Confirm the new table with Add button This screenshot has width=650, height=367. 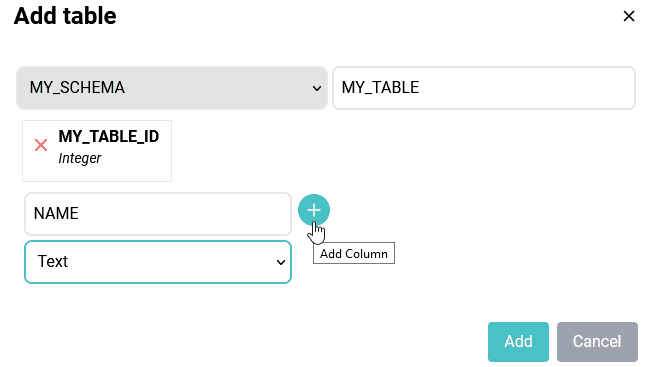click(518, 342)
